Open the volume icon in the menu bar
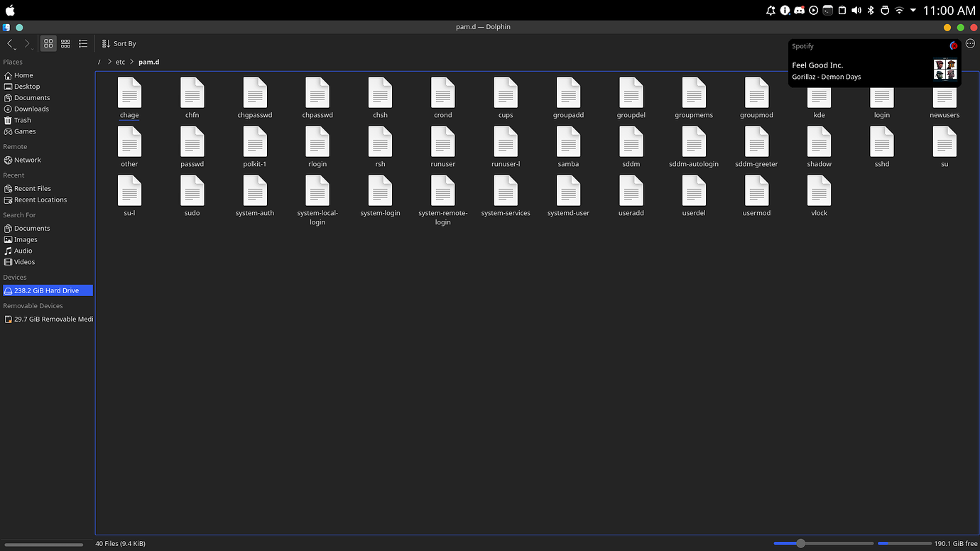 (x=856, y=11)
